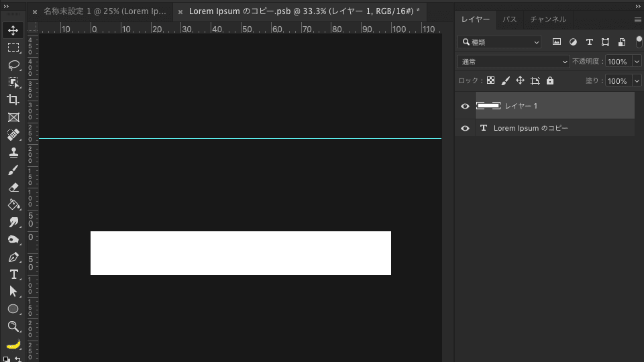Toggle prevent artboard auto-nesting lock

[x=535, y=81]
